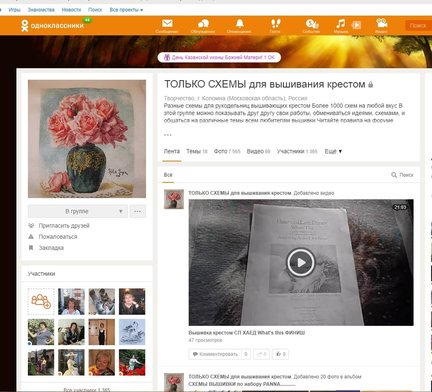Screen dimensions: 432x392
Task: Click the Одноклассники logo
Action: point(53,25)
